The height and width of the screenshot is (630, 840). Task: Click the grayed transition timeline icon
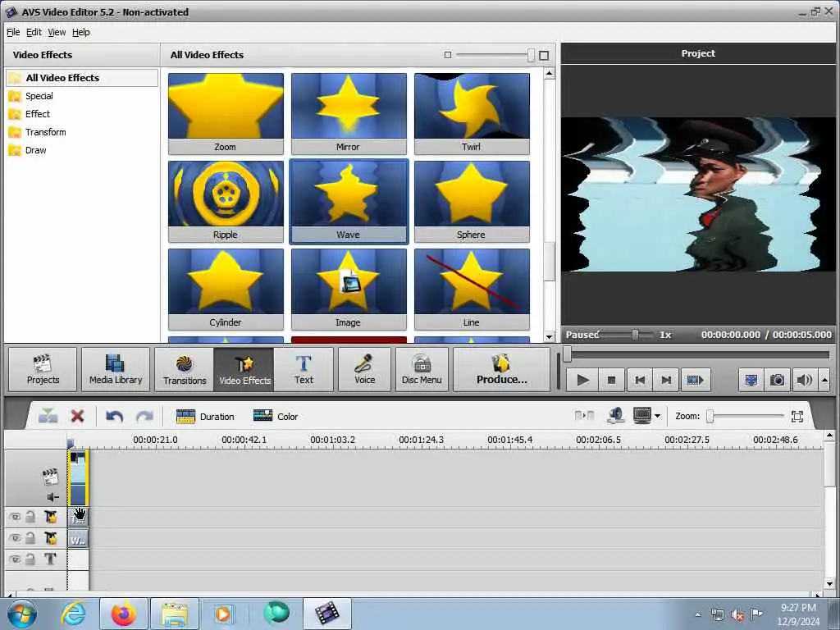click(x=584, y=416)
